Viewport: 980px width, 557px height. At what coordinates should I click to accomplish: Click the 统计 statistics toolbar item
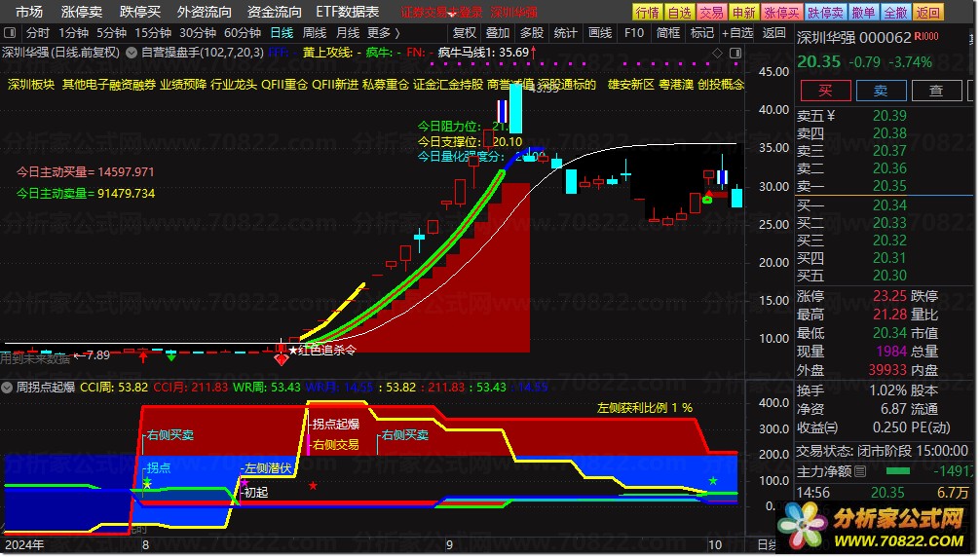coord(566,32)
